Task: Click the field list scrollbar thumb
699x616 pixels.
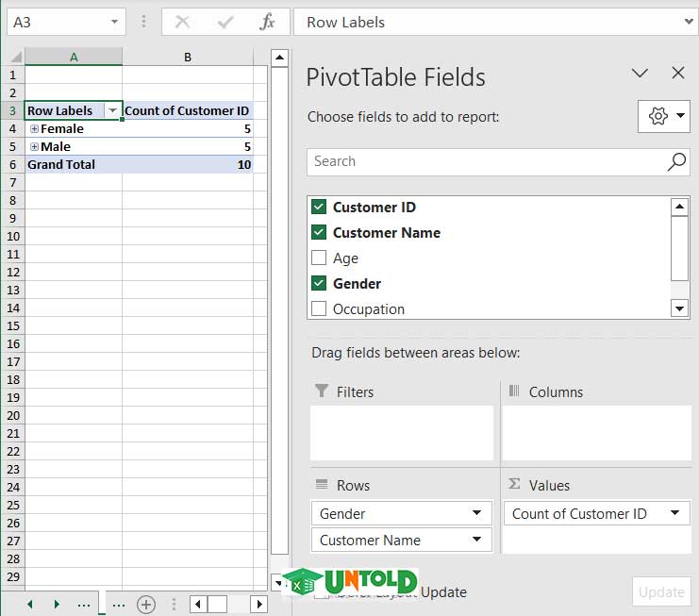Action: tap(679, 248)
